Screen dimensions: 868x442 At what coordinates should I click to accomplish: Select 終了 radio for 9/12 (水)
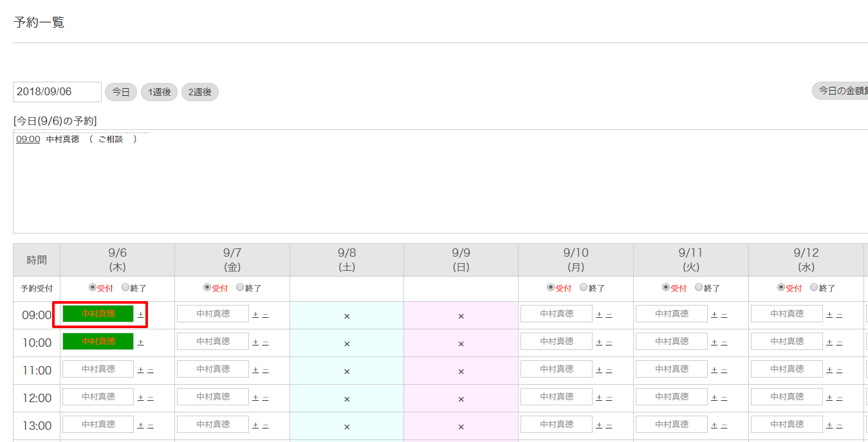pos(814,288)
